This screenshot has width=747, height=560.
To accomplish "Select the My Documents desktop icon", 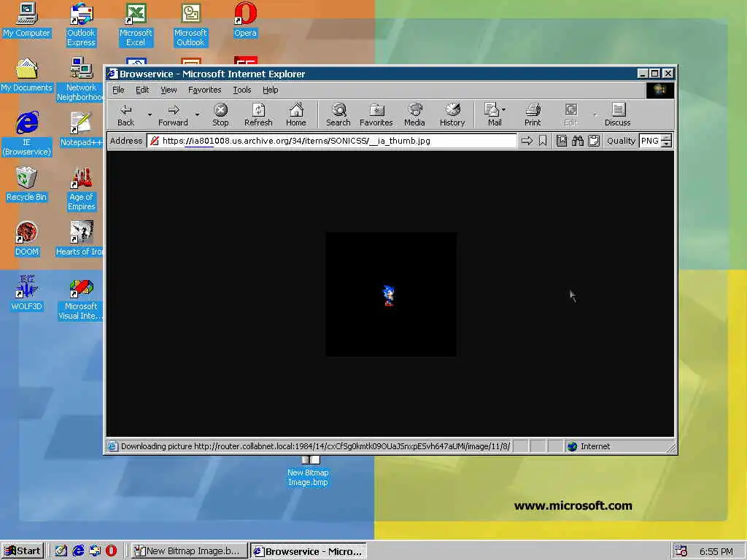I will 27,75.
